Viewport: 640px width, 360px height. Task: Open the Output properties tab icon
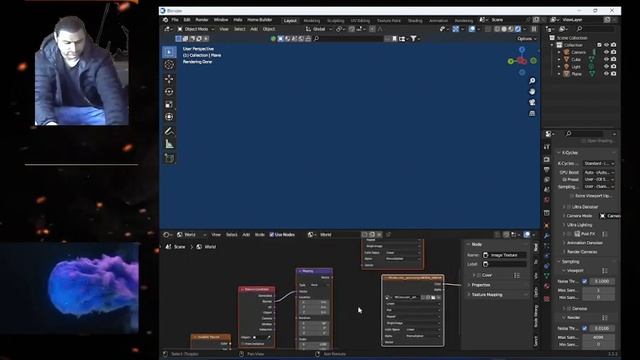[547, 169]
